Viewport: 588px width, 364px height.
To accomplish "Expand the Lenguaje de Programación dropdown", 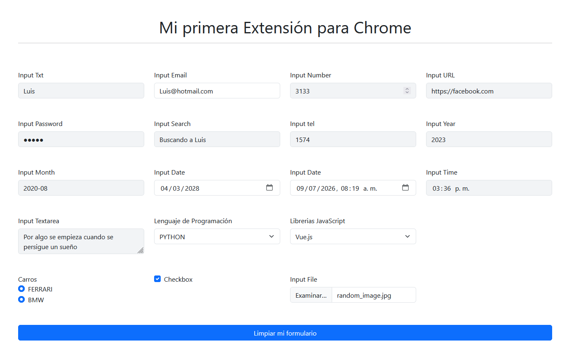I will [x=217, y=236].
